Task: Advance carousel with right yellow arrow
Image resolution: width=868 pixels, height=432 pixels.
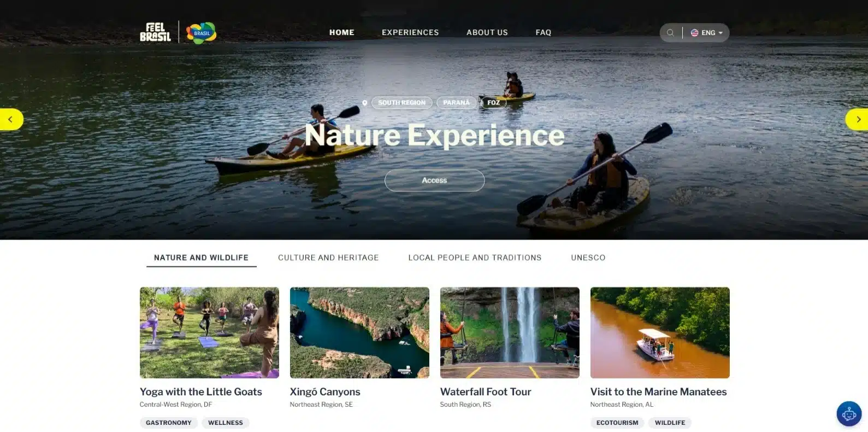Action: (x=857, y=119)
